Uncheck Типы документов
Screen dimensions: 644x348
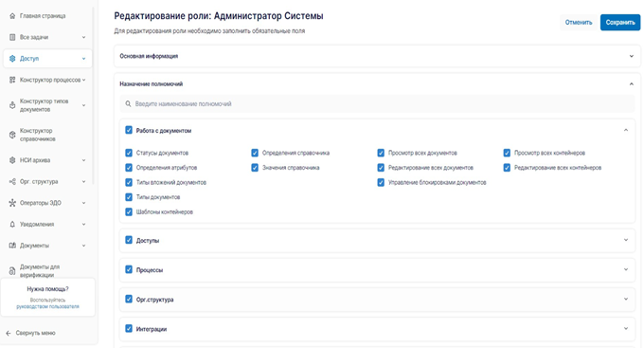[x=129, y=197]
